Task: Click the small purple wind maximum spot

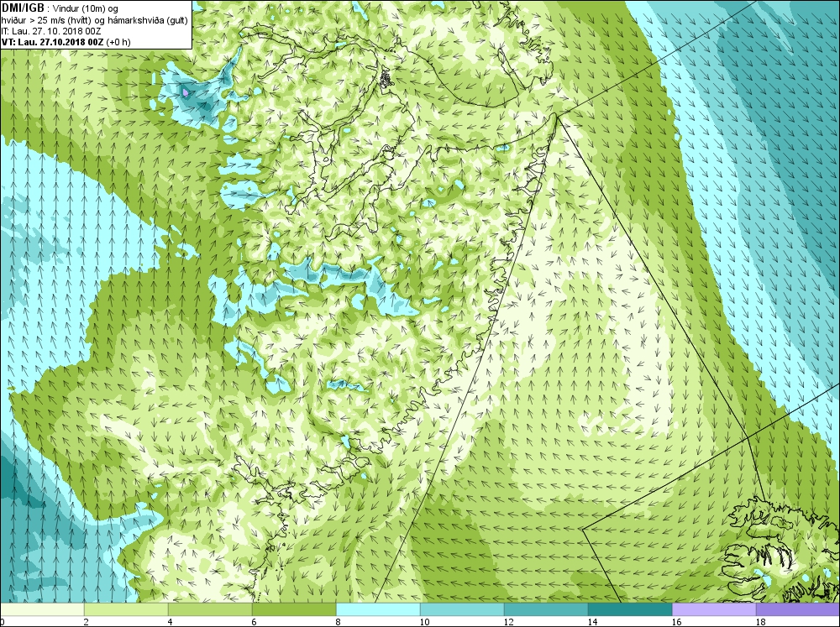Action: pyautogui.click(x=186, y=92)
